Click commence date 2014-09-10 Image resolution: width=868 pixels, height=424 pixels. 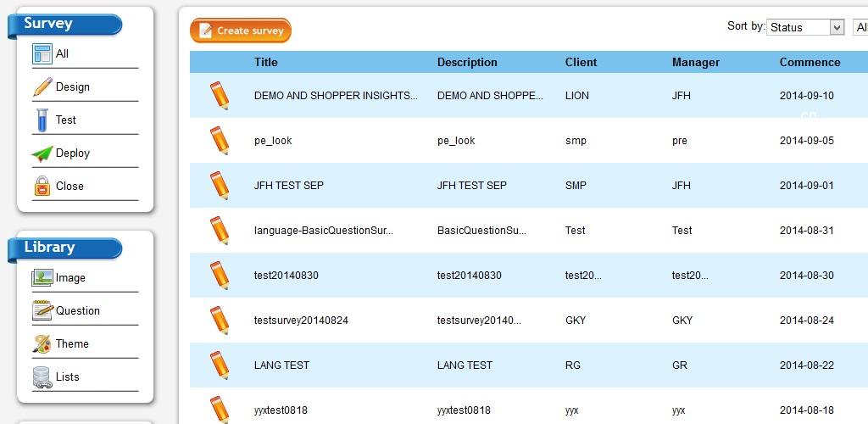pyautogui.click(x=807, y=95)
